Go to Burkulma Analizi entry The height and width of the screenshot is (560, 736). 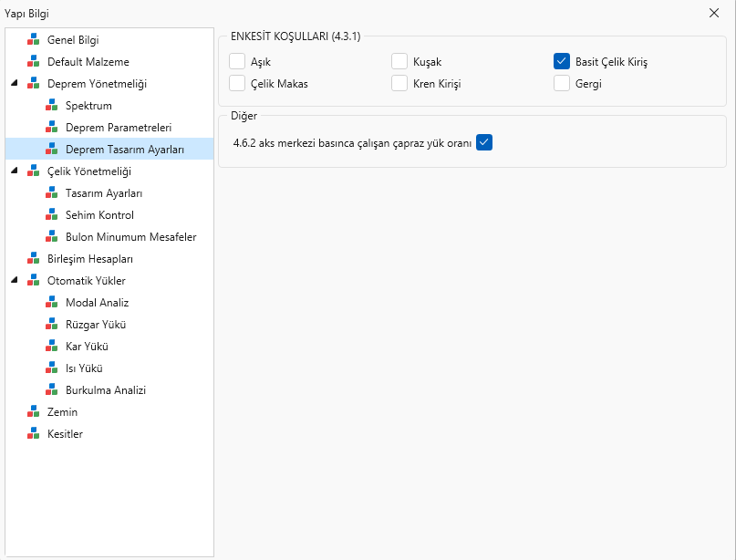(x=106, y=390)
